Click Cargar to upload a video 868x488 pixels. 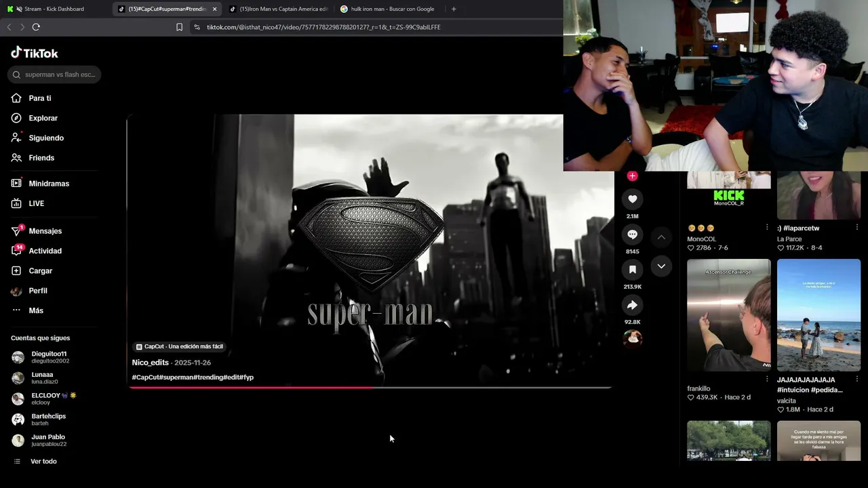point(32,270)
